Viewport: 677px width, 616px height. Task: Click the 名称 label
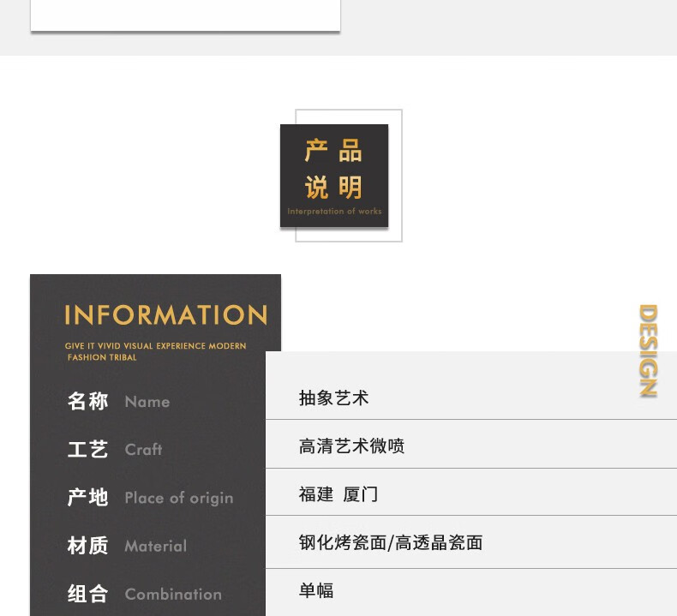point(87,401)
